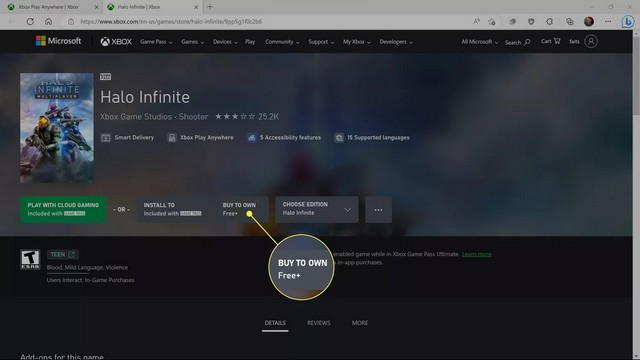Open the TEEN rating link
The image size is (640, 360).
point(62,255)
